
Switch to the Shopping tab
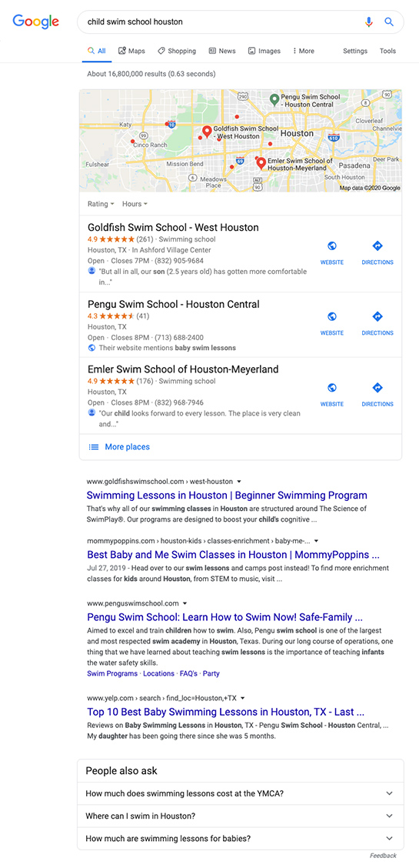point(176,51)
